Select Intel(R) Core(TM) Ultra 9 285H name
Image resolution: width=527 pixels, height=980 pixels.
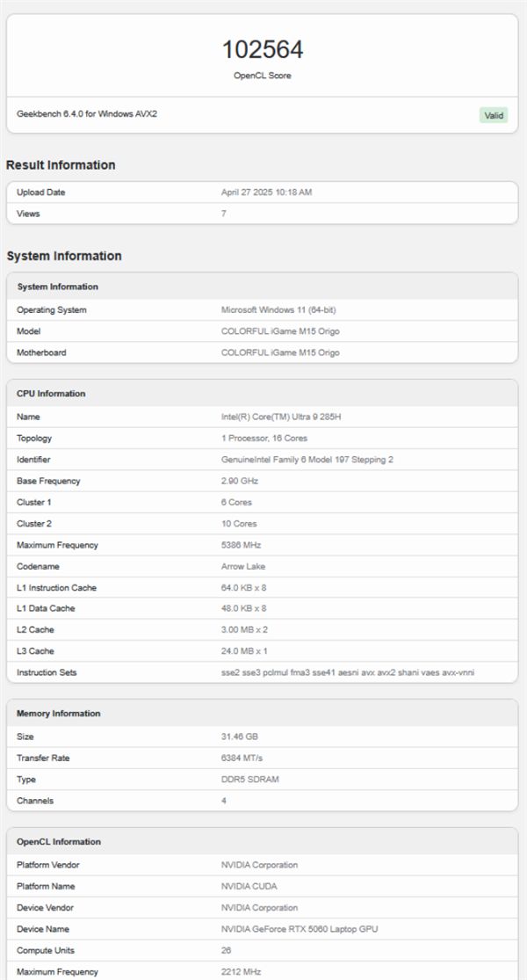[x=281, y=417]
